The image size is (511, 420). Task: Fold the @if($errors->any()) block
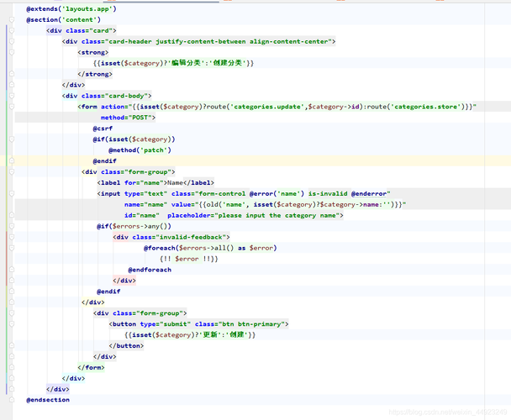[12, 226]
